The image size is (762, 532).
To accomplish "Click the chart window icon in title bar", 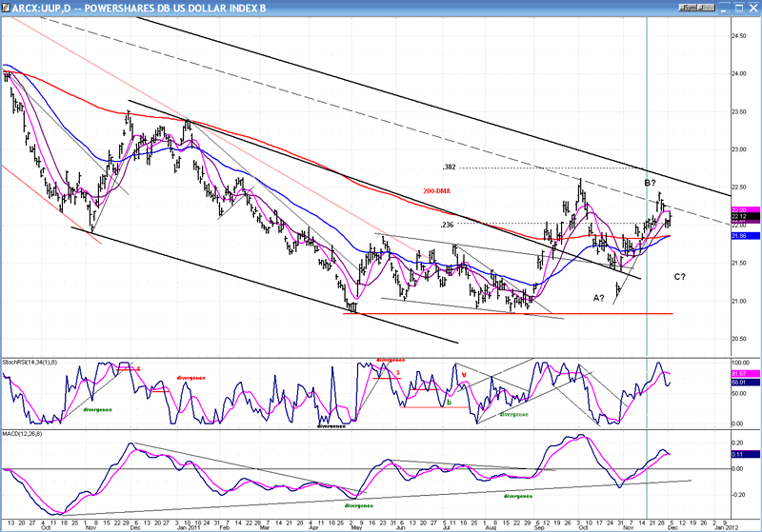I will click(x=8, y=8).
